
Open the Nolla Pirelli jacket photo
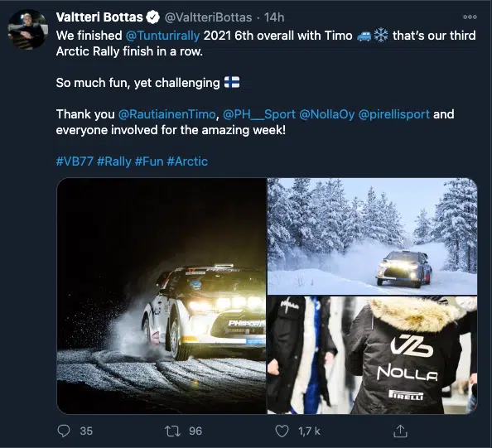tap(373, 355)
